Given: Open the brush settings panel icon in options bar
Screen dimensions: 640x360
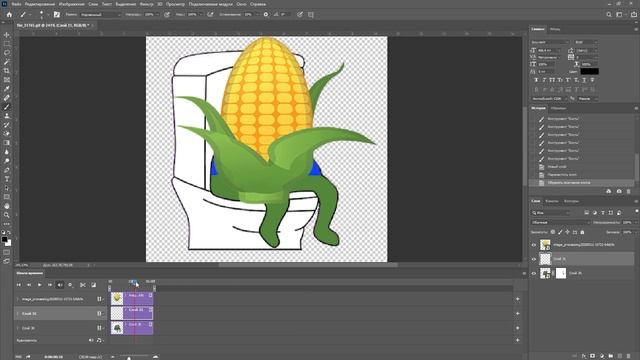Looking at the screenshot, I should (57, 14).
